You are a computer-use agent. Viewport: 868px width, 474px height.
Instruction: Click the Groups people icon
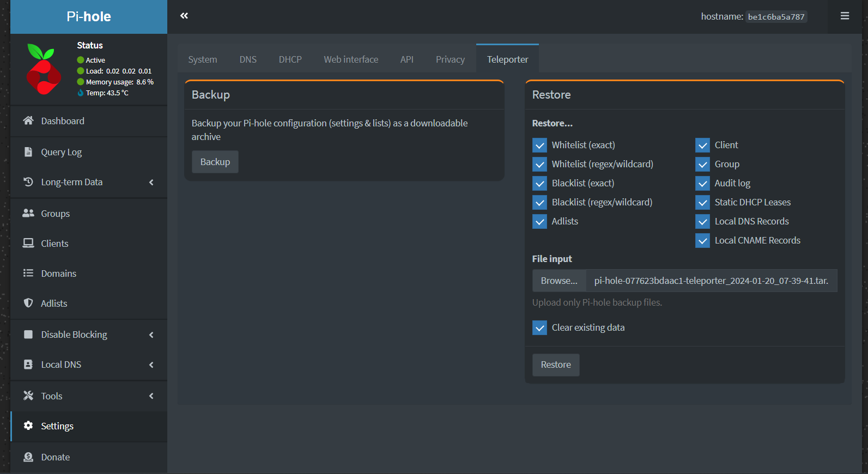pyautogui.click(x=28, y=213)
